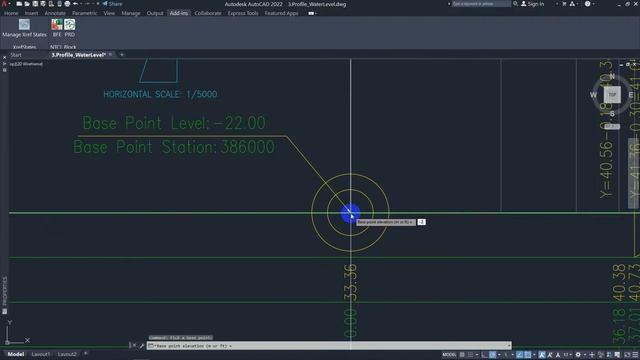The image size is (640, 360).
Task: Click the search magnifier icon in title bar
Action: 515,4
